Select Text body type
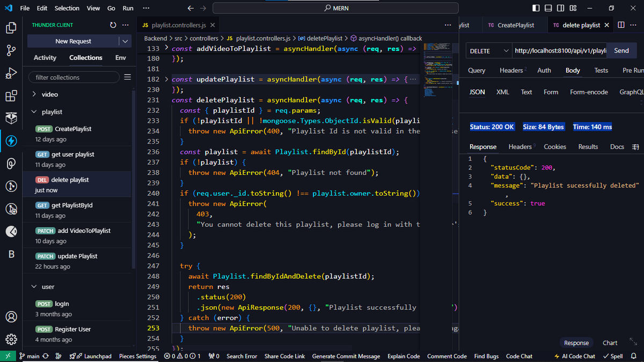The height and width of the screenshot is (362, 644). [x=526, y=92]
